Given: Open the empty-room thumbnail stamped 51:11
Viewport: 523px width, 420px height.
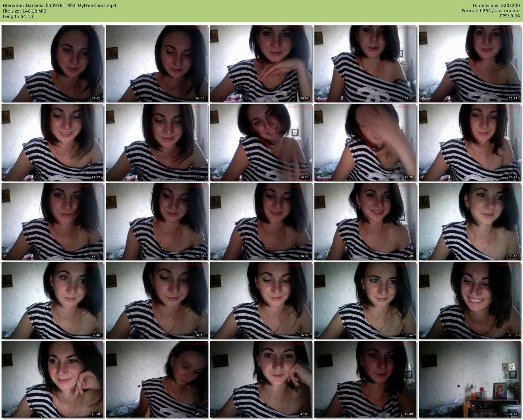Looking at the screenshot, I should pyautogui.click(x=470, y=379).
